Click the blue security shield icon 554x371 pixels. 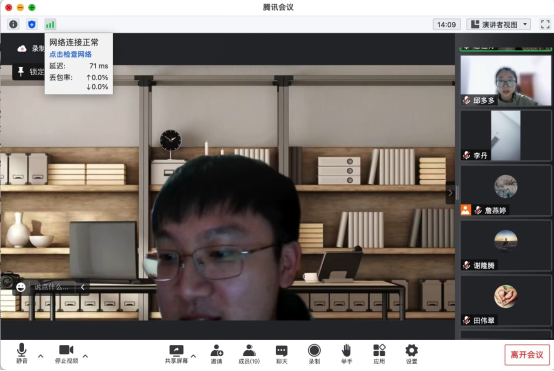tap(32, 24)
